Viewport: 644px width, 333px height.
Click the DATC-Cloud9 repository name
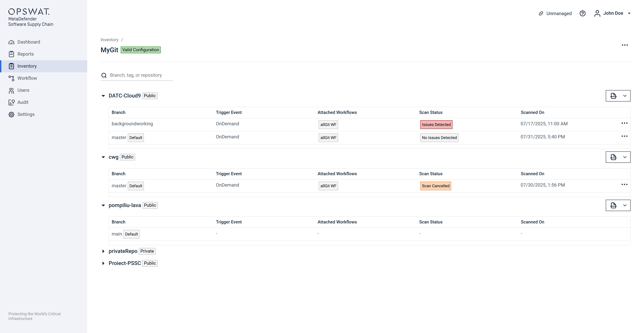124,96
